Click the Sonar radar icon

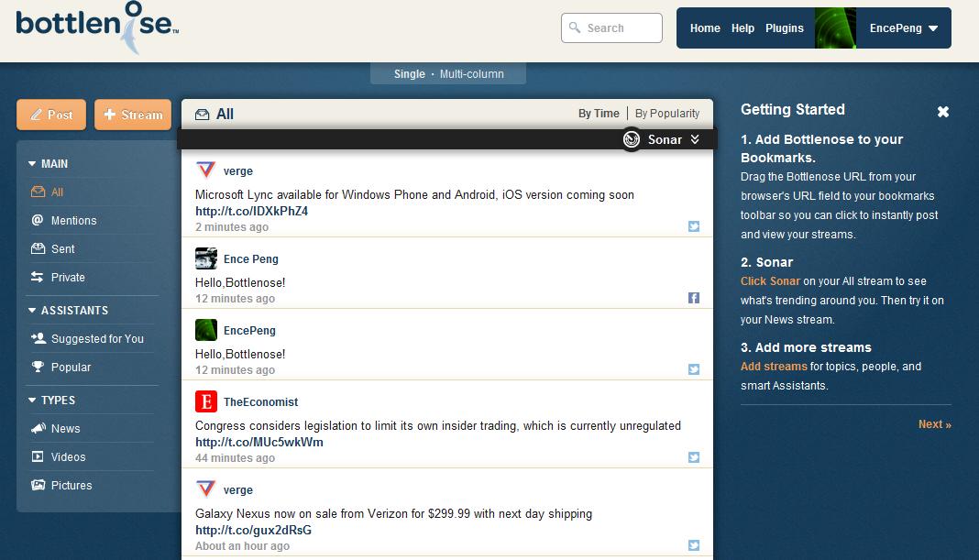click(x=632, y=139)
